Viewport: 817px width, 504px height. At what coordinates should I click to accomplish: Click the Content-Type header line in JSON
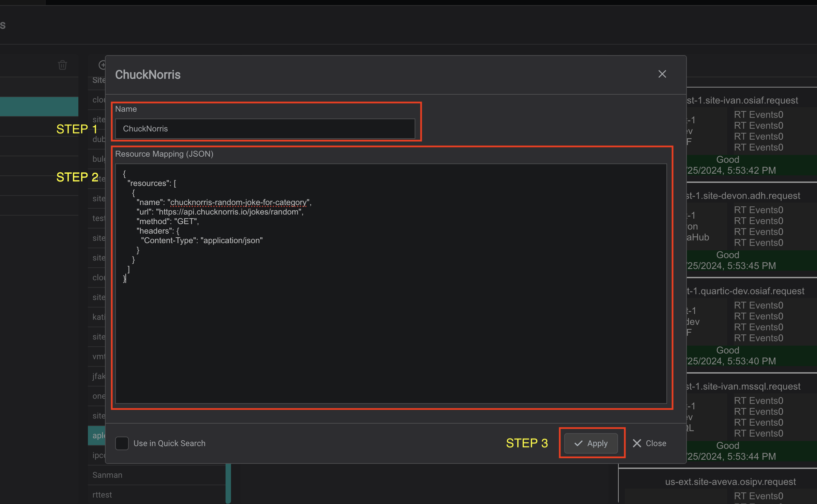click(202, 240)
